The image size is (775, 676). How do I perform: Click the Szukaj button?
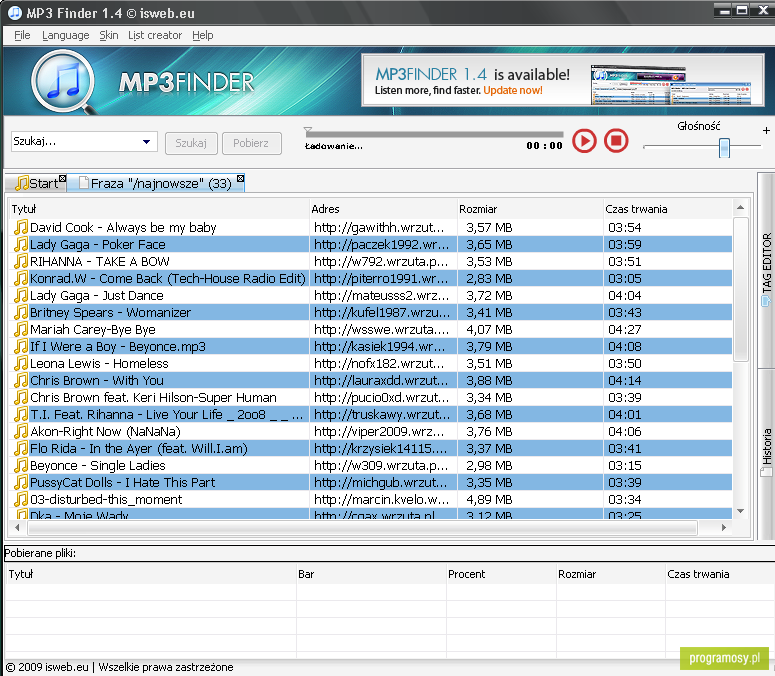pos(191,143)
